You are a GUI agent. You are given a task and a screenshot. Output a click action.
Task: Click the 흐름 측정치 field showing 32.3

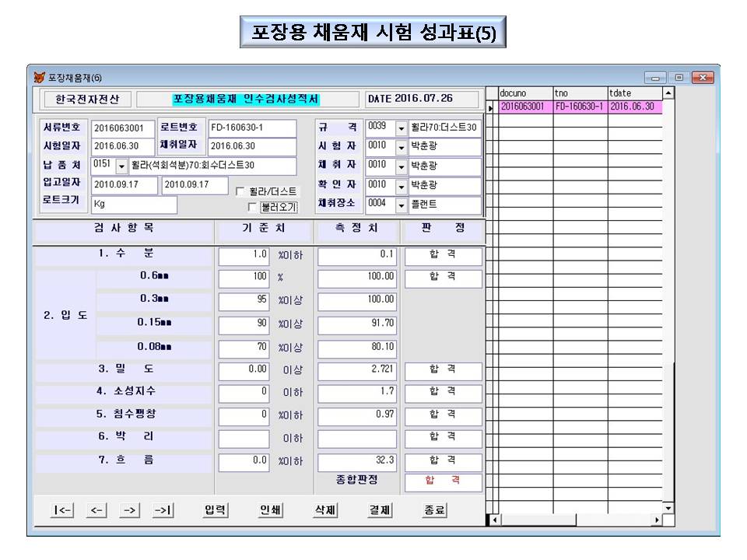click(x=357, y=462)
